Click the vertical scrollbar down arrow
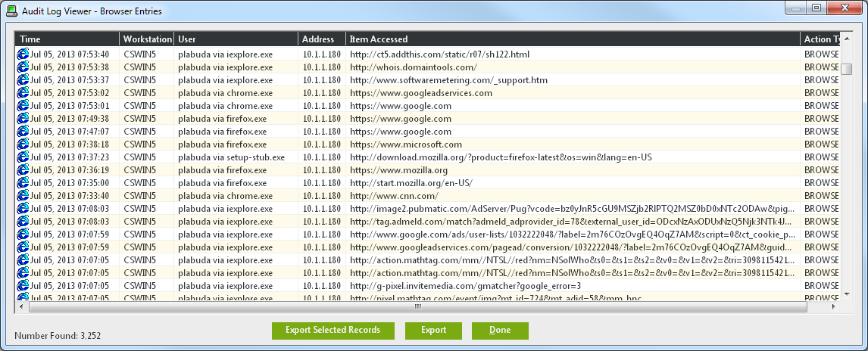The image size is (868, 351). (846, 294)
